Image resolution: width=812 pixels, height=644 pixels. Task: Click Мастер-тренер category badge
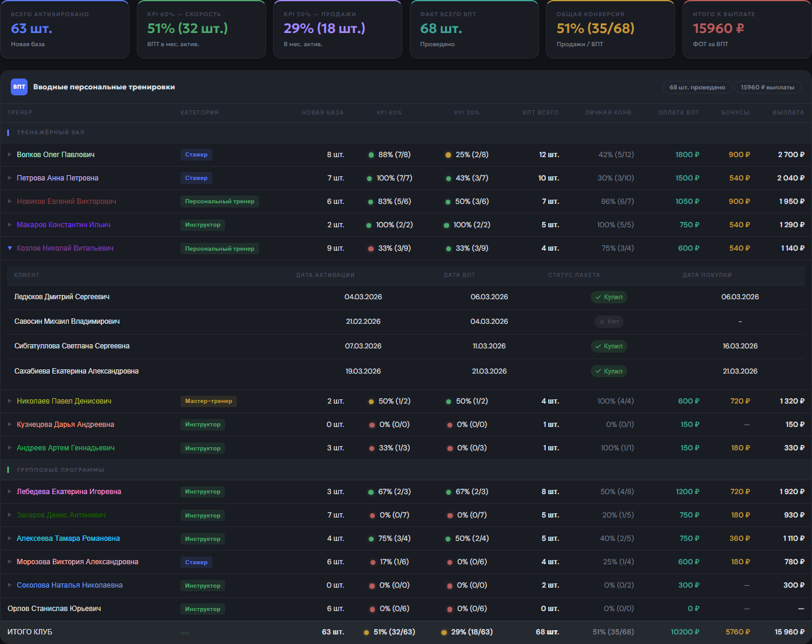pyautogui.click(x=209, y=401)
